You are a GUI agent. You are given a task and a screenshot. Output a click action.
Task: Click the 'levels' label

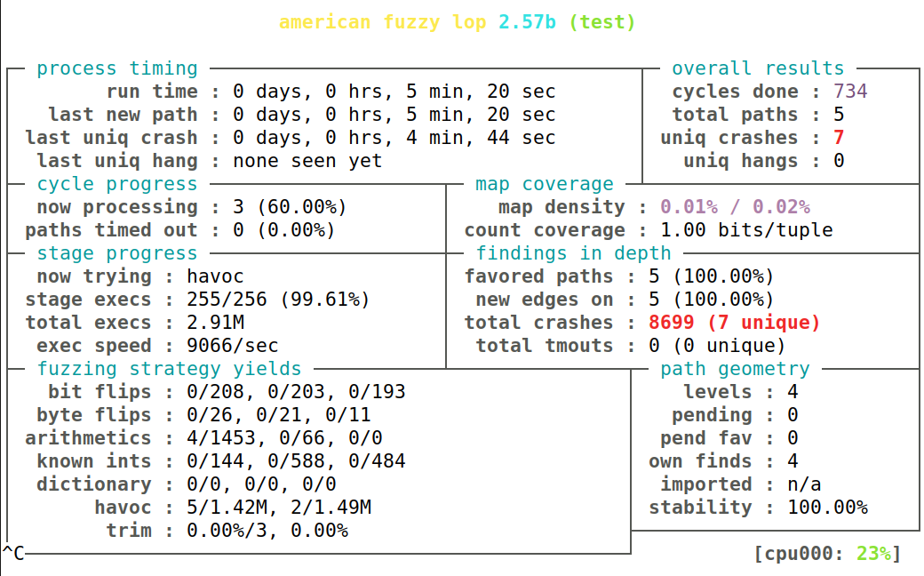pos(718,392)
